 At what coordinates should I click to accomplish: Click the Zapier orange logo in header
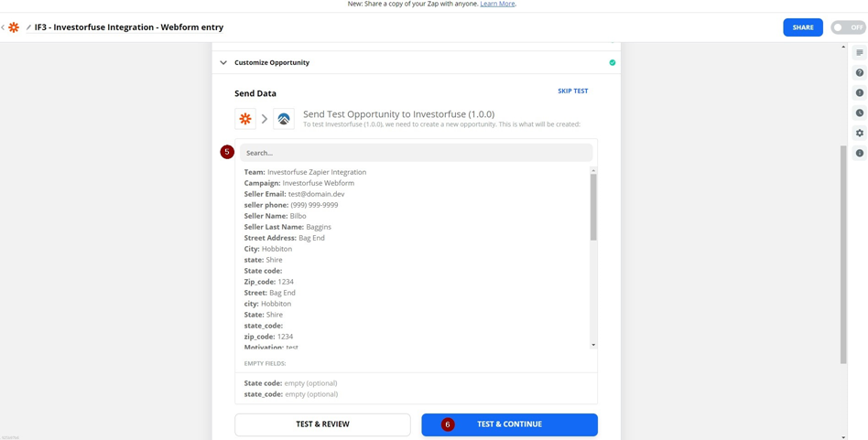[x=14, y=27]
